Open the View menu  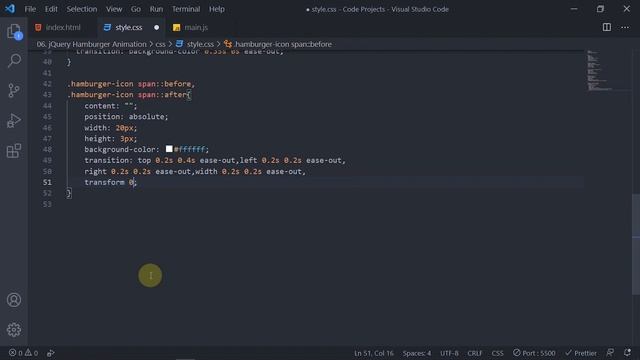click(114, 9)
